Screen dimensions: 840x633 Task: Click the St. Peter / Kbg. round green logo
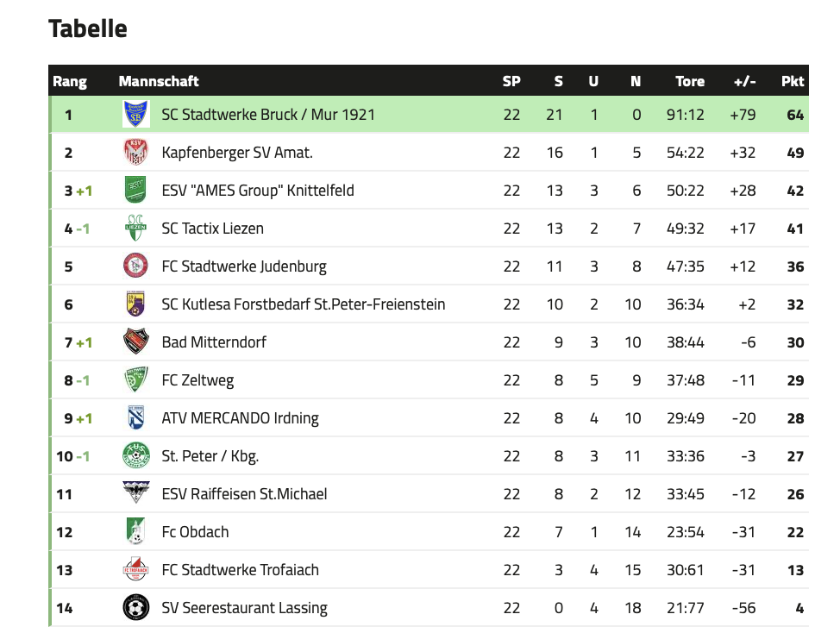pos(135,455)
